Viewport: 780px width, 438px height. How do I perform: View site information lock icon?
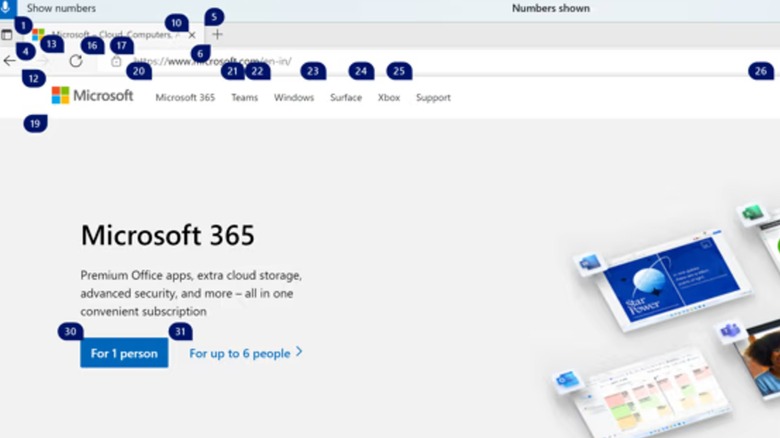coord(116,61)
